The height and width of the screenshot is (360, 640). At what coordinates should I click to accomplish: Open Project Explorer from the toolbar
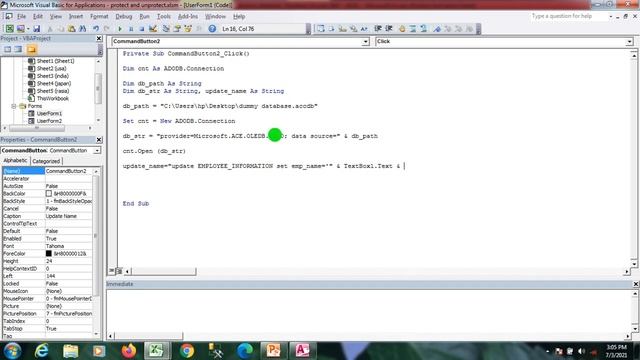(166, 29)
